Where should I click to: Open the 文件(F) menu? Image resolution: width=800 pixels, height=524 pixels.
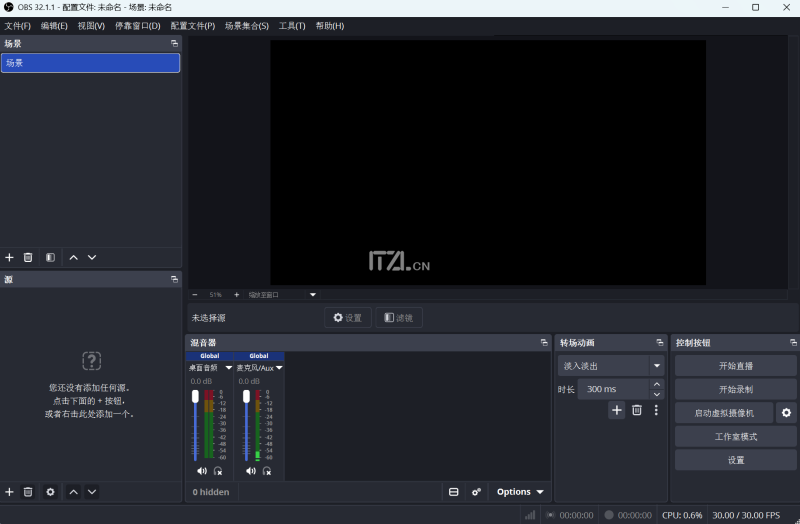[x=17, y=26]
